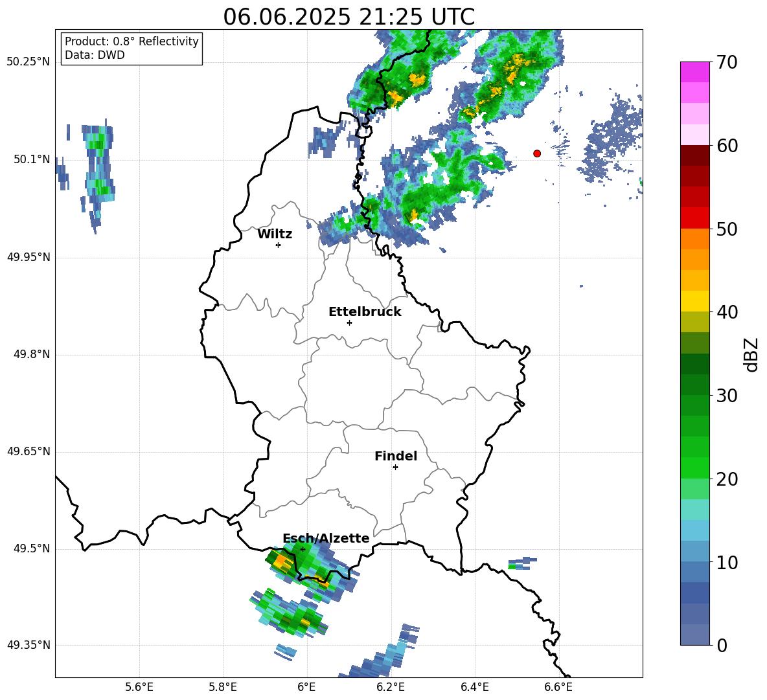Viewport: 767px width, 700px height.
Task: Select the Findel label
Action: point(396,456)
